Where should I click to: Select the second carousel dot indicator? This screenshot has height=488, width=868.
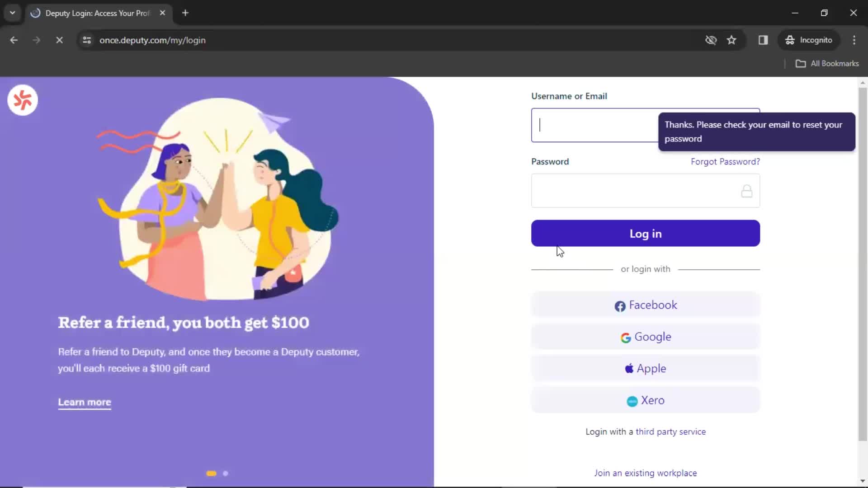click(x=226, y=473)
